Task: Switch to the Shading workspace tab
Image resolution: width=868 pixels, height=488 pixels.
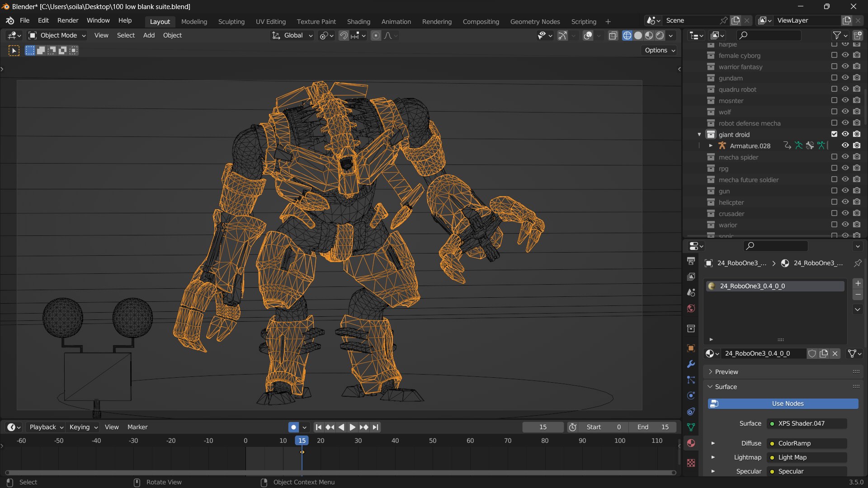Action: [359, 22]
